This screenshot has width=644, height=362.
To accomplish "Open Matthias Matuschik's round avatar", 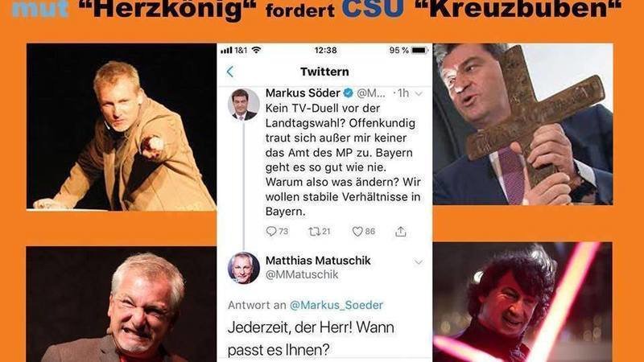I will 244,268.
